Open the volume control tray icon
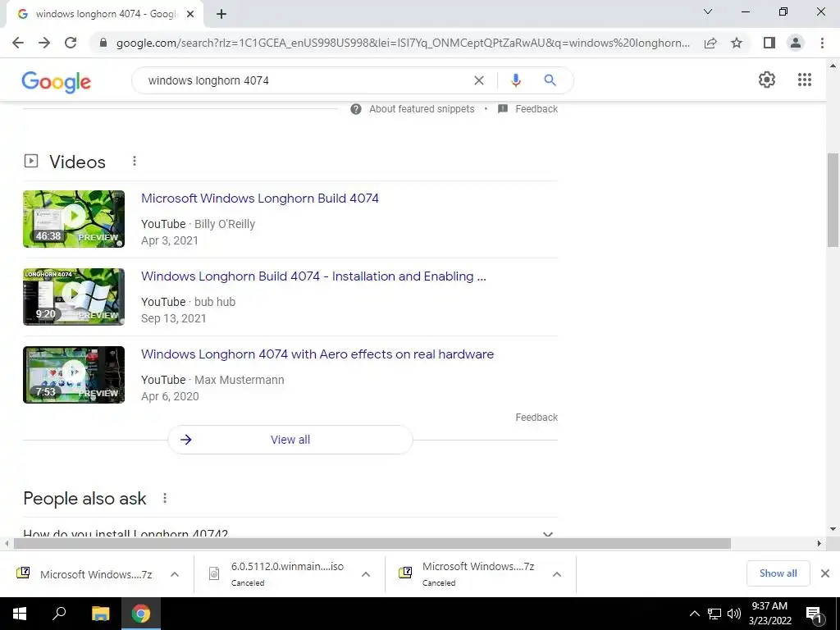 734,614
